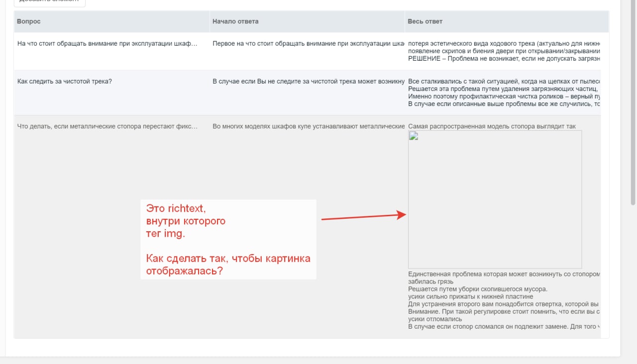Click line В случае если описанные выше проблемы

[x=504, y=103]
